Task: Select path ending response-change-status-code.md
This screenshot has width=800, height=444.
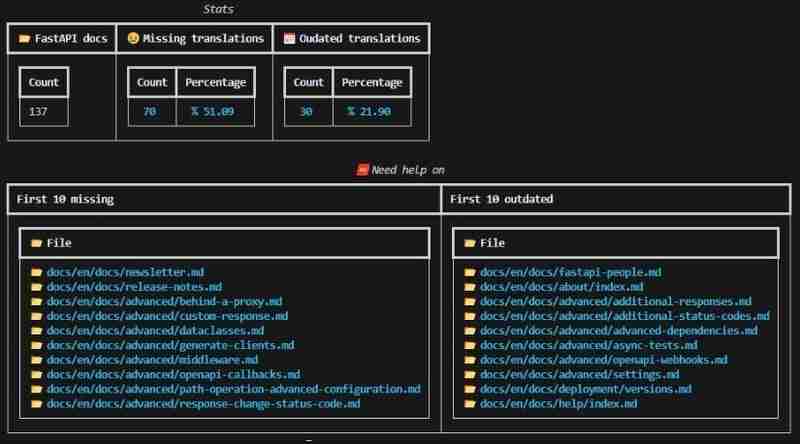Action: 204,404
